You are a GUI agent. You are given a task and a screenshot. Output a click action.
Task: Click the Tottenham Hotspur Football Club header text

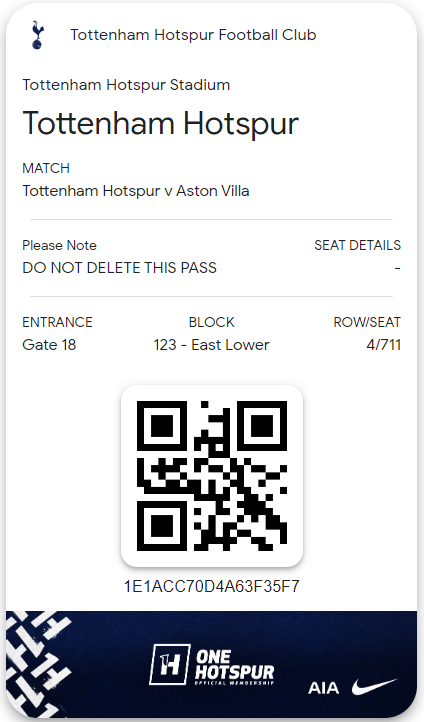click(x=193, y=35)
